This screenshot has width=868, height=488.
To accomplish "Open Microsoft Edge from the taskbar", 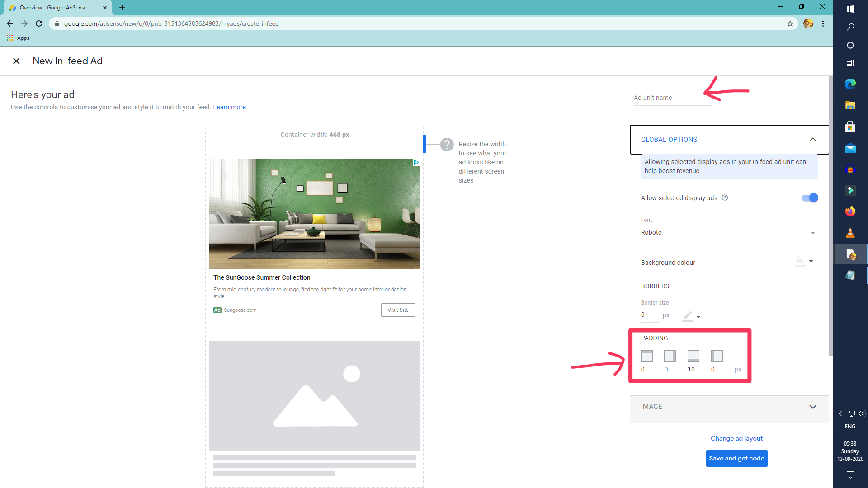I will [850, 84].
